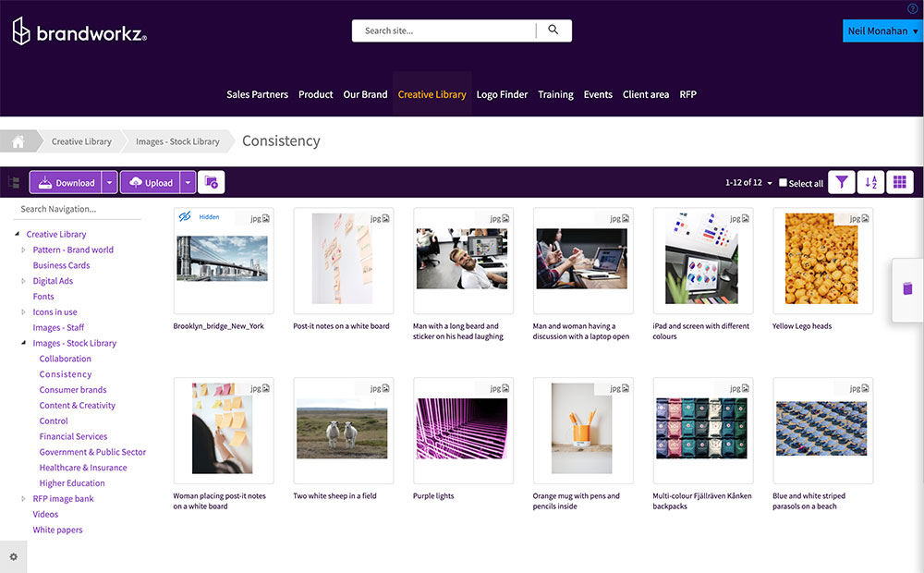
Task: Open Healthcare & Insurance folder
Action: coord(83,468)
